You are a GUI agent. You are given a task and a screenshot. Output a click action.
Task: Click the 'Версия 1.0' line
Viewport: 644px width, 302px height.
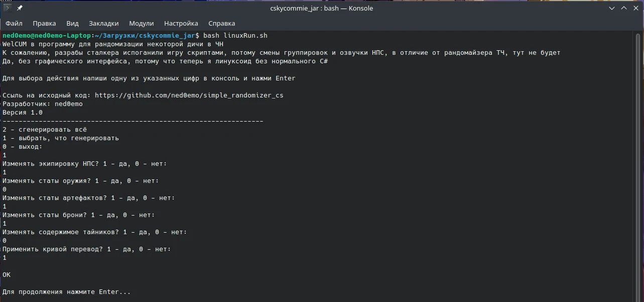[x=23, y=113]
